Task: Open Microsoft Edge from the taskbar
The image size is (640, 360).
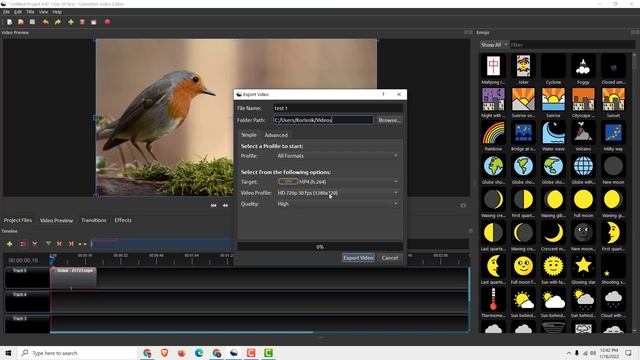Action: (199, 353)
